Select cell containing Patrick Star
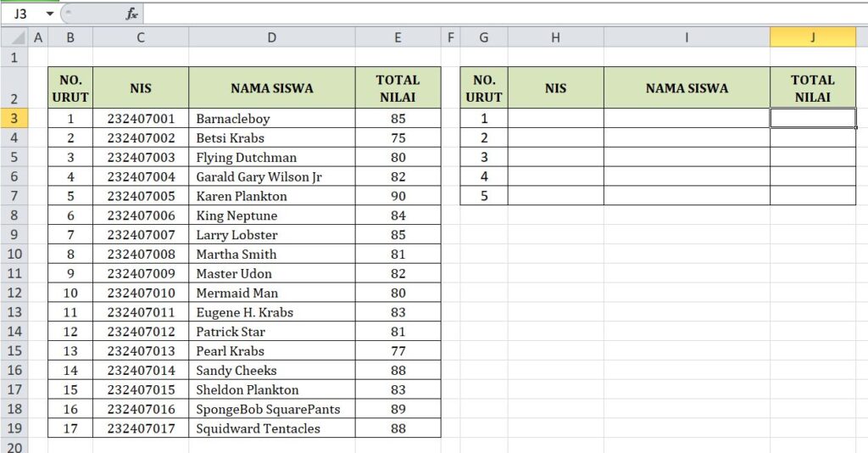Screen dimensions: 868x453 [x=272, y=331]
